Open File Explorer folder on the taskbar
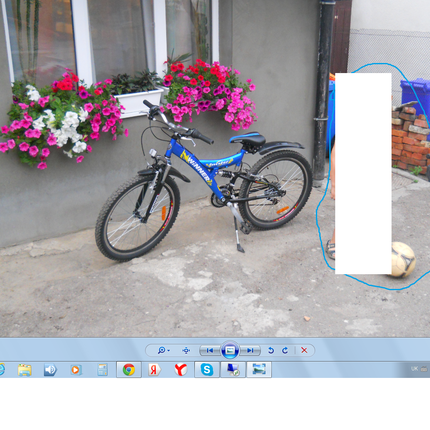Viewport: 430px width, 430px height. pyautogui.click(x=25, y=370)
